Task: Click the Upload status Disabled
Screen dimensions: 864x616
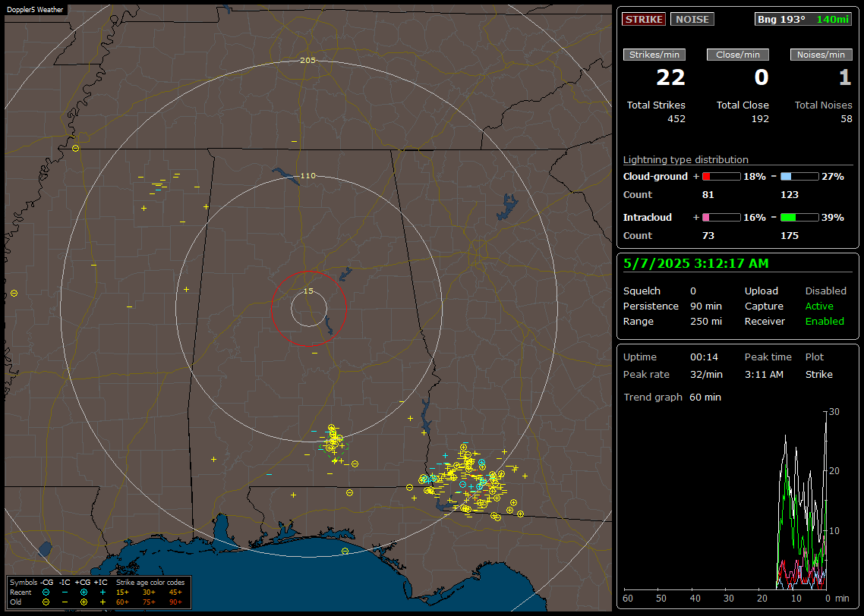Action: [825, 291]
